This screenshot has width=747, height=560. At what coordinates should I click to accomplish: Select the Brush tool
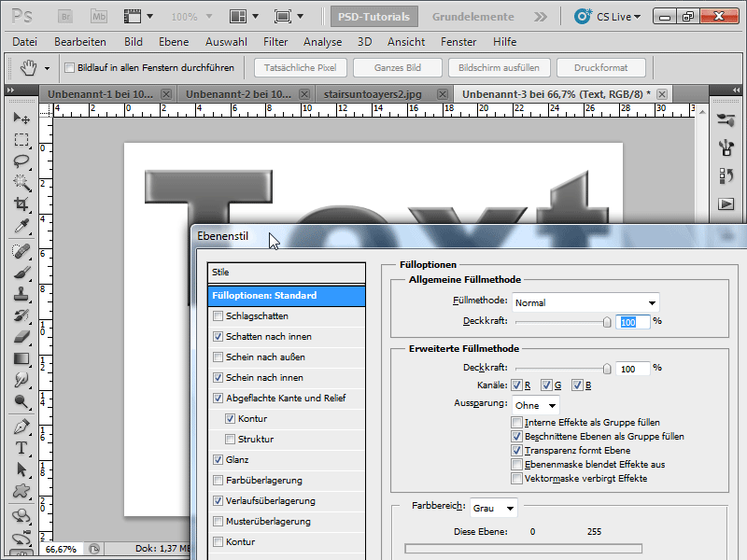click(21, 273)
